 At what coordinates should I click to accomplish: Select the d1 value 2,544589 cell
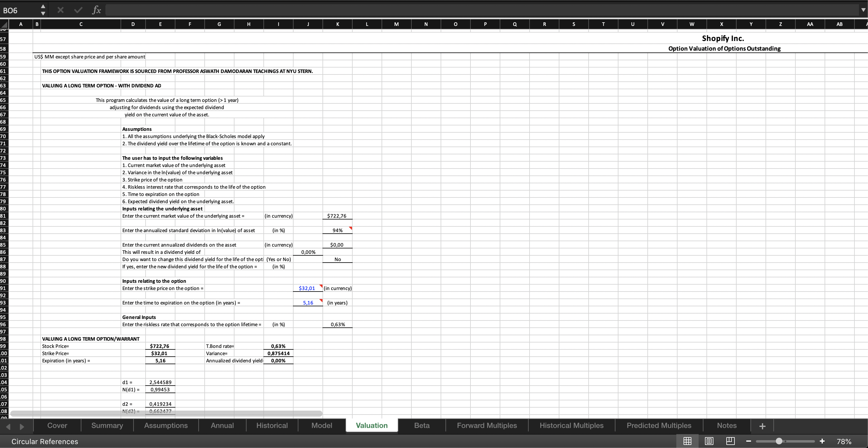click(160, 382)
